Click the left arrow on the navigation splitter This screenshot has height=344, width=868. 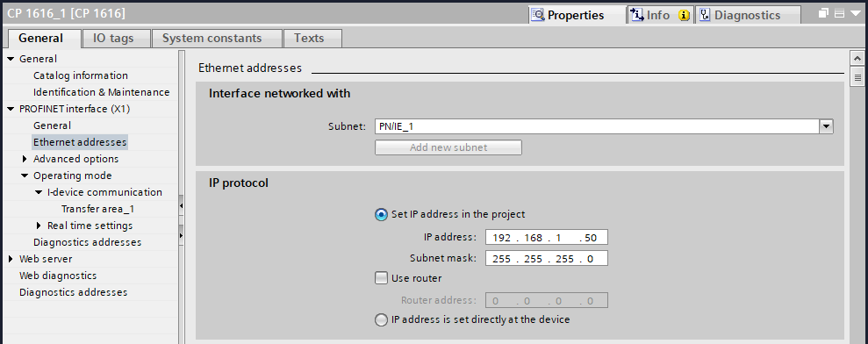pos(181,206)
